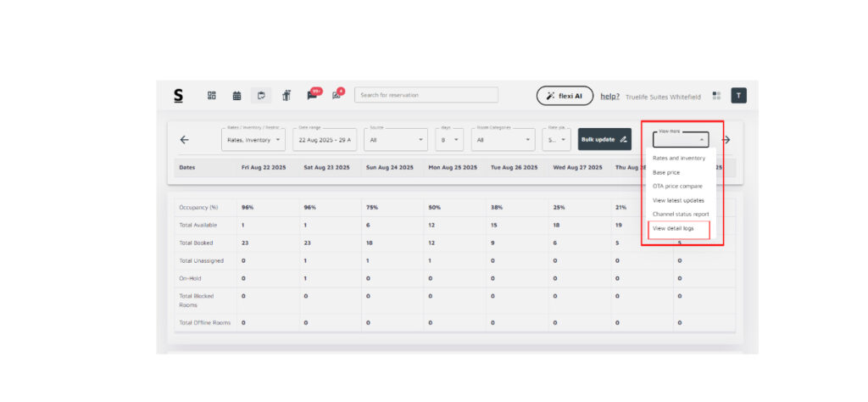The width and height of the screenshot is (868, 402).
Task: Open the notifications icon with red badge 4
Action: point(337,95)
